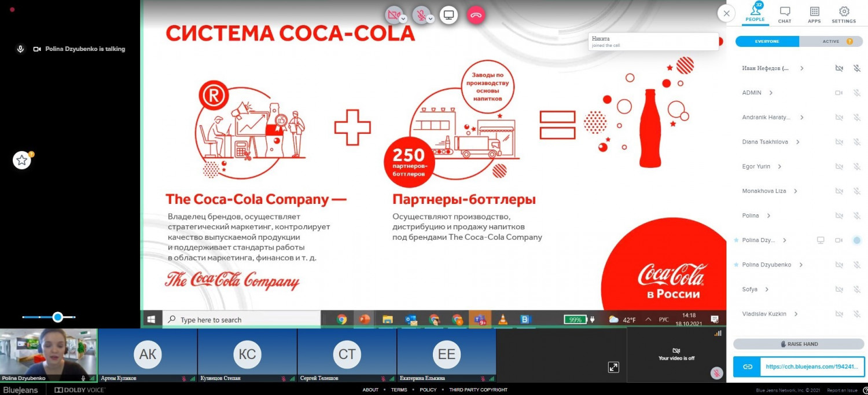Unmute microphone in BlueJeans top toolbar
The height and width of the screenshot is (395, 868).
point(421,15)
